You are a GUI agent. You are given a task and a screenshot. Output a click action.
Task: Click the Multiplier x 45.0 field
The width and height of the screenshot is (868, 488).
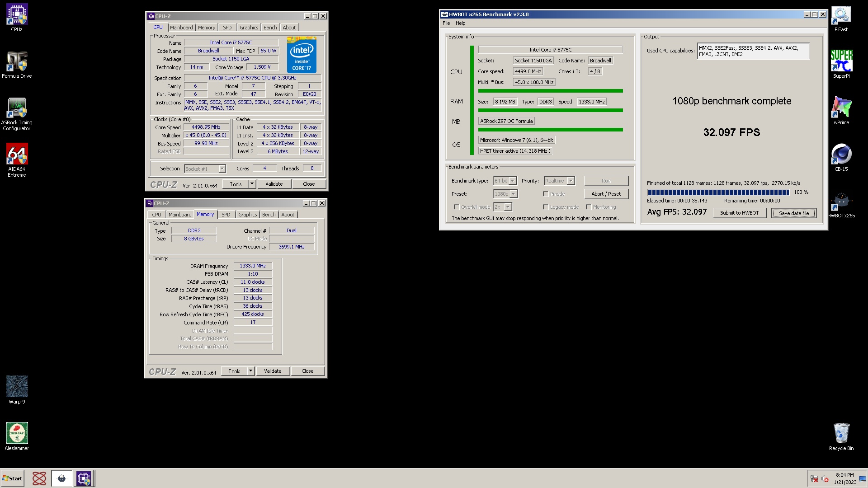point(206,135)
